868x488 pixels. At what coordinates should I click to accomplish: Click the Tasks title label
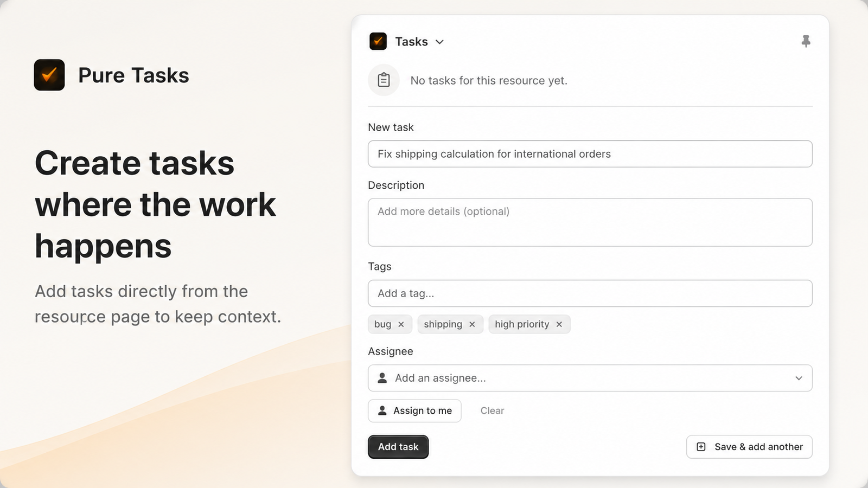411,42
